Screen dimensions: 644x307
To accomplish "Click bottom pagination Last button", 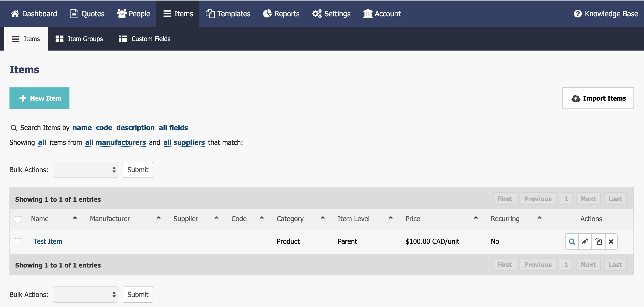I will [x=615, y=265].
